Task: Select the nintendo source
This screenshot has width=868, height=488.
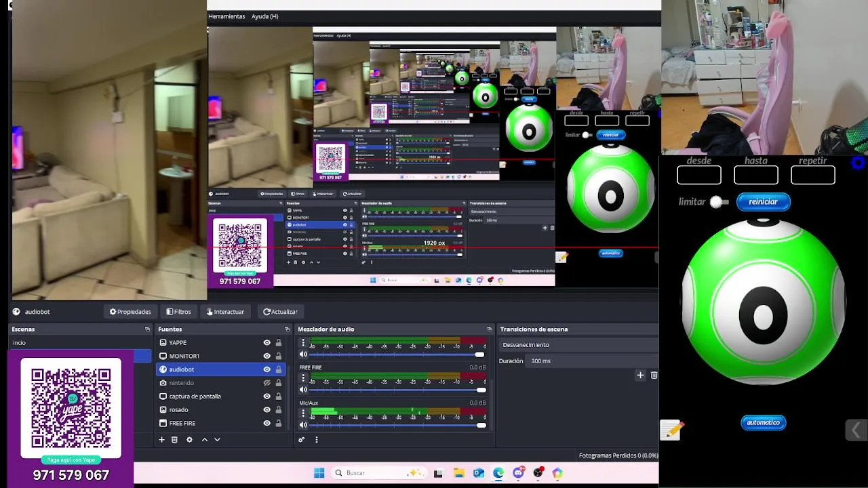Action: (x=210, y=383)
